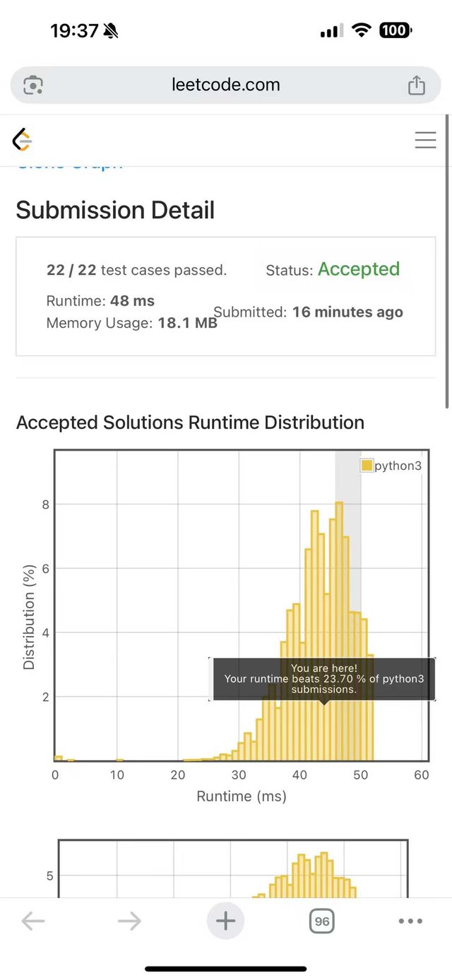
Task: Tap the silent bell icon in status bar
Action: pos(111,30)
